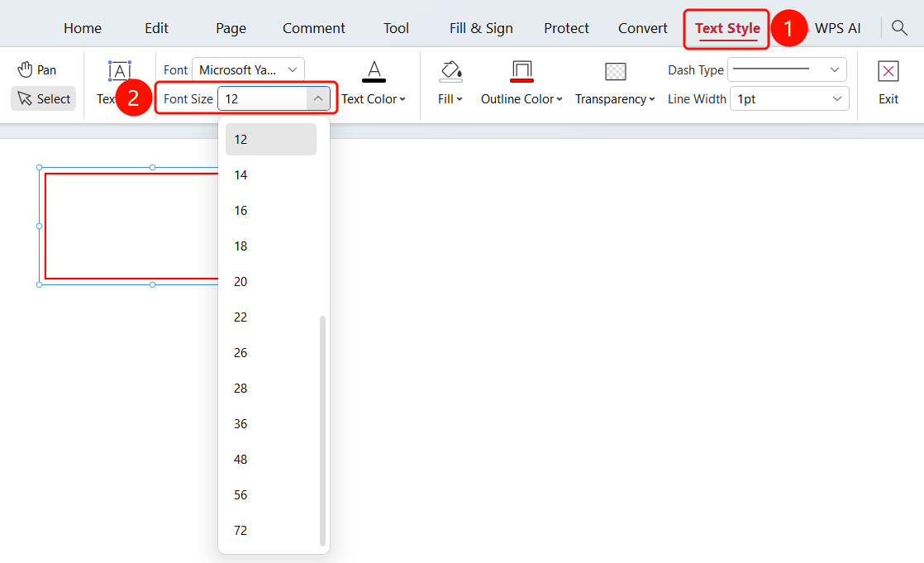Choose font size 12 from list

pyautogui.click(x=271, y=139)
